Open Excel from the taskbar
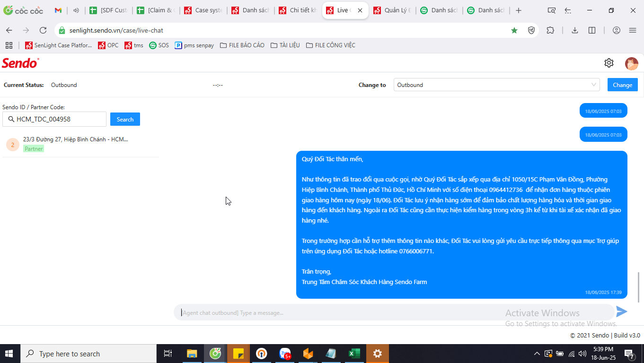 coord(354,354)
